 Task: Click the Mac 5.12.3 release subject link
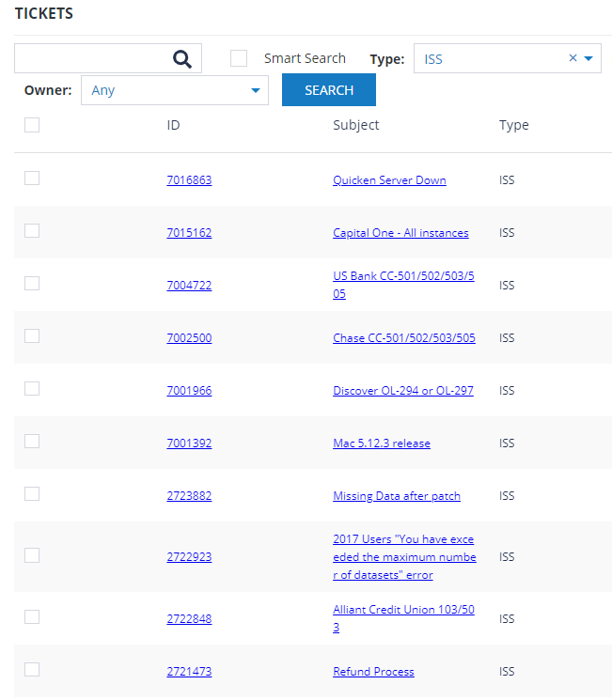click(381, 443)
